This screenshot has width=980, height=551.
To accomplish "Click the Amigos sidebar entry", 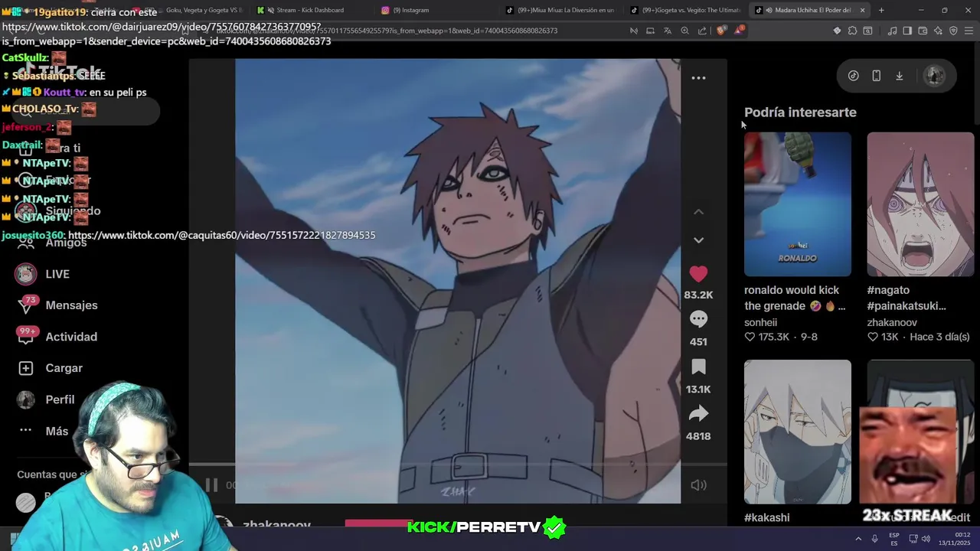I will click(x=66, y=243).
